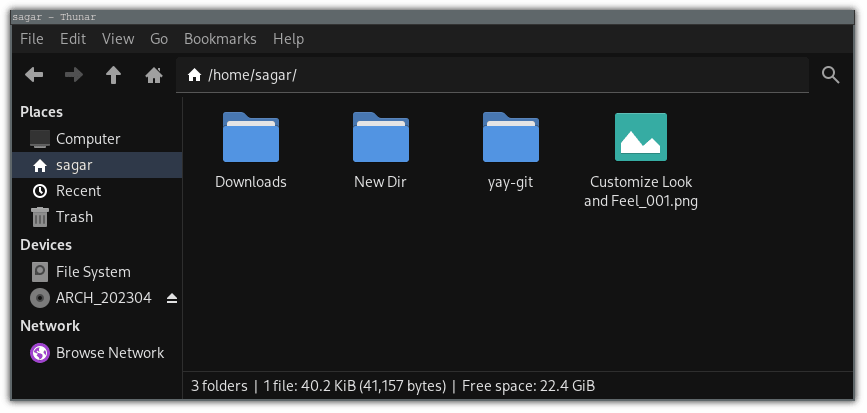Click the Back navigation arrow
This screenshot has width=867, height=413.
click(34, 75)
